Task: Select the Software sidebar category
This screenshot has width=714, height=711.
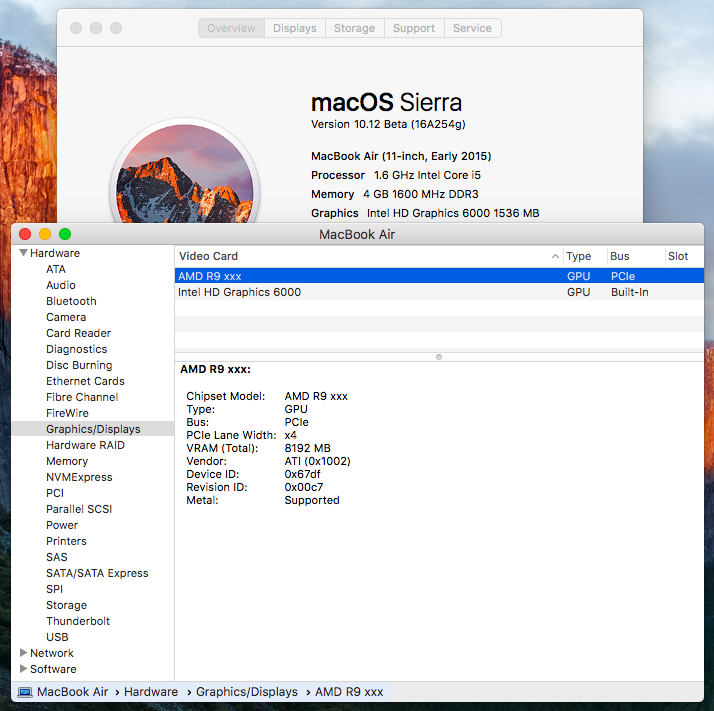Action: tap(53, 669)
